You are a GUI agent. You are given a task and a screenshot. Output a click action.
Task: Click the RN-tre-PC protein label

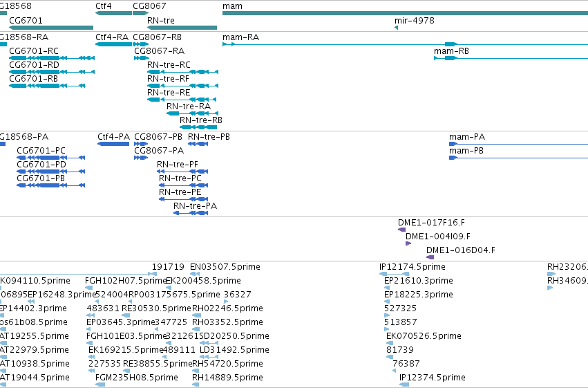[180, 178]
